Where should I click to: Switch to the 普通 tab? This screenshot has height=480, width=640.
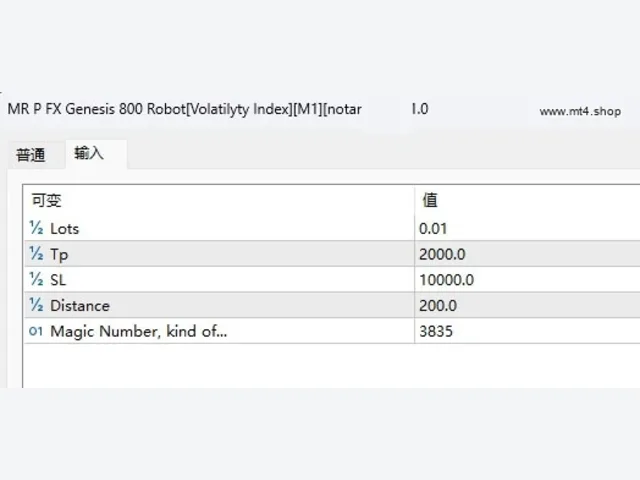tap(31, 155)
